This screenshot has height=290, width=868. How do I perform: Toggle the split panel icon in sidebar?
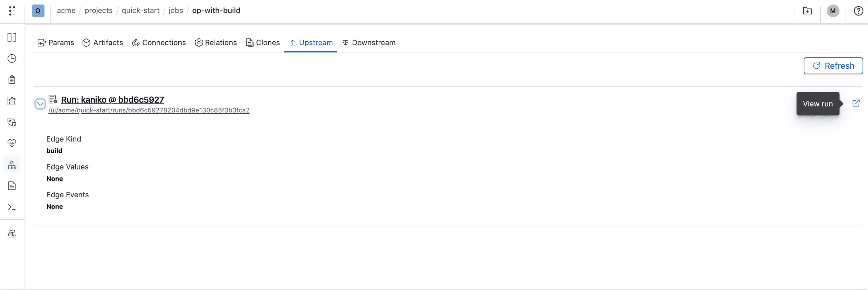12,37
